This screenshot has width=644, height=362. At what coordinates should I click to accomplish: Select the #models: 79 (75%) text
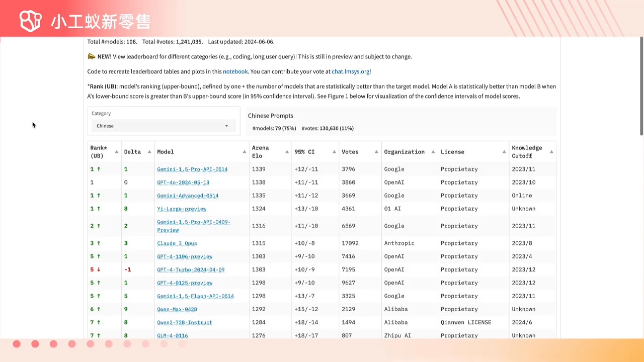pos(274,128)
